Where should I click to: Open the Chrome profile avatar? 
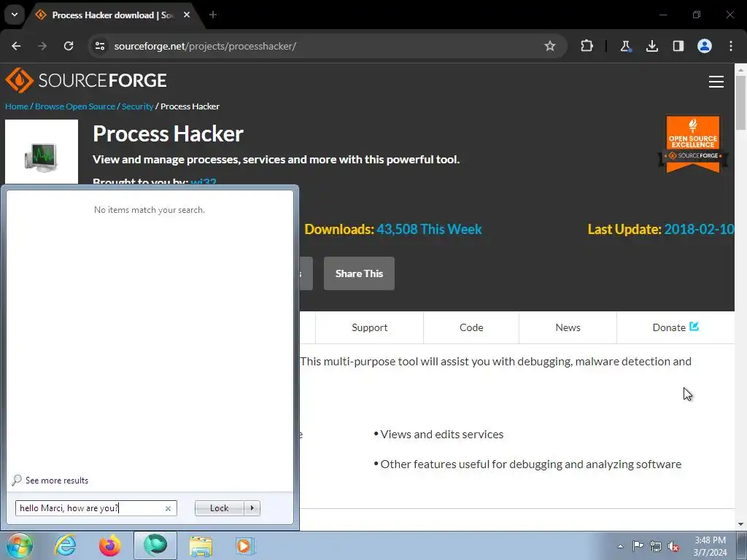(705, 46)
